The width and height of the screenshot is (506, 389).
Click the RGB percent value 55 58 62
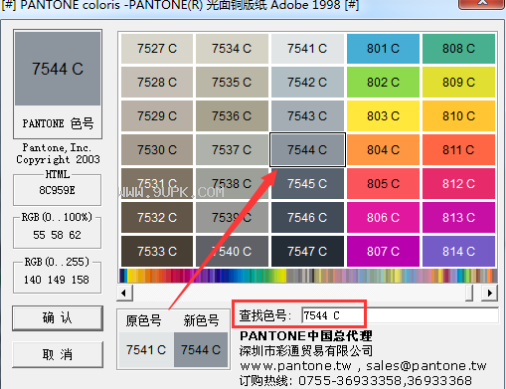(x=57, y=235)
